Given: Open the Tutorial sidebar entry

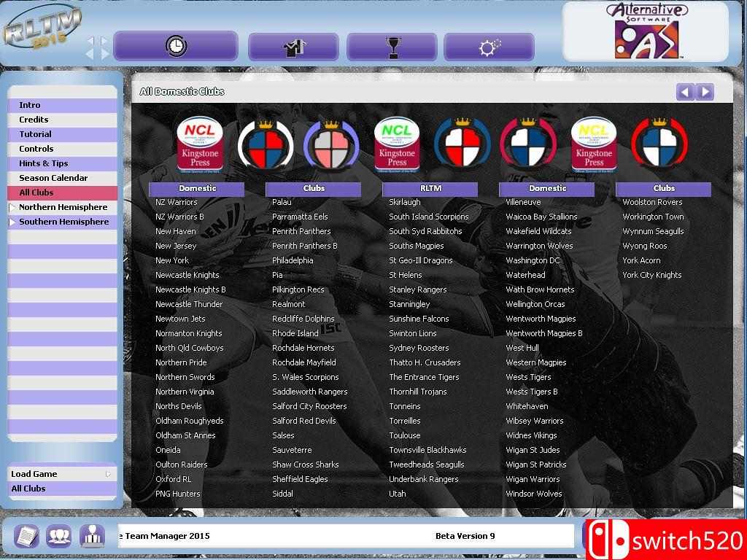Looking at the screenshot, I should pyautogui.click(x=35, y=134).
